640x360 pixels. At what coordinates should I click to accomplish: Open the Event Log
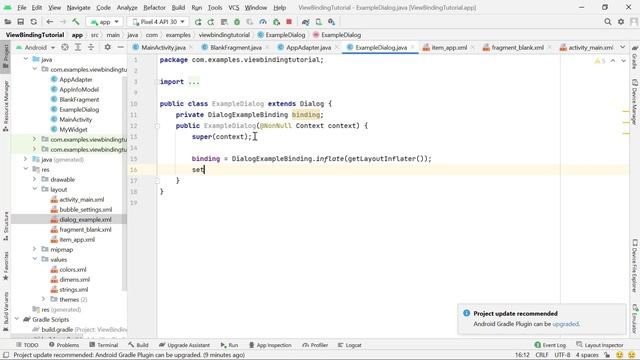tap(550, 345)
